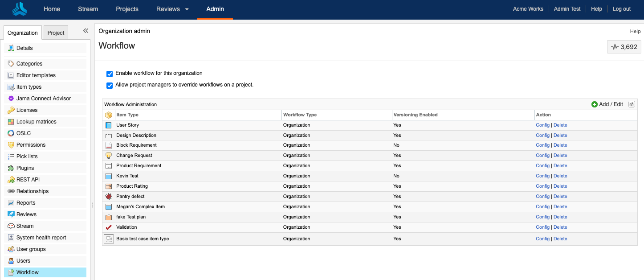Open Config for Pantry defect
The image size is (644, 280).
click(x=542, y=196)
